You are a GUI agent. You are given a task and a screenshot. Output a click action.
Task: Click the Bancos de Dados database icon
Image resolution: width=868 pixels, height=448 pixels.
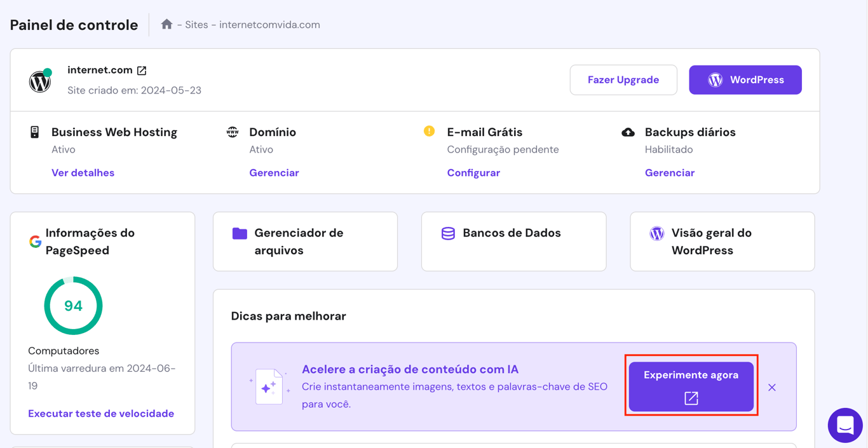point(447,234)
